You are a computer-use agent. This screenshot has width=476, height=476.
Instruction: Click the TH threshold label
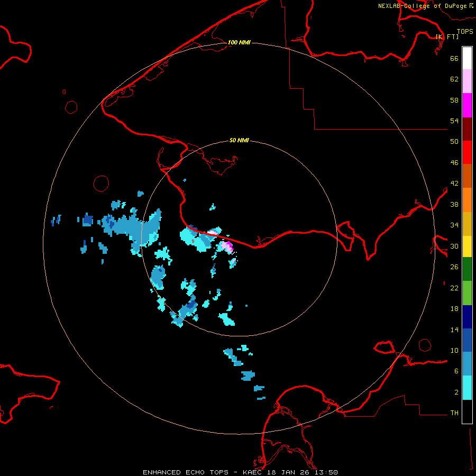coord(454,413)
